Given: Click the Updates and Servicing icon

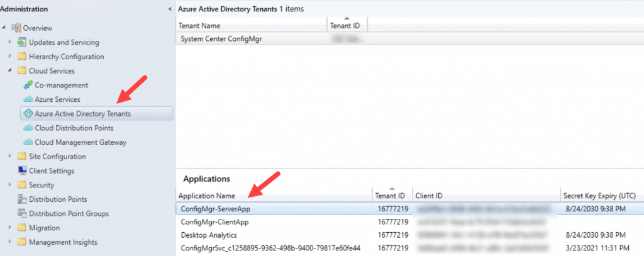Looking at the screenshot, I should [22, 42].
